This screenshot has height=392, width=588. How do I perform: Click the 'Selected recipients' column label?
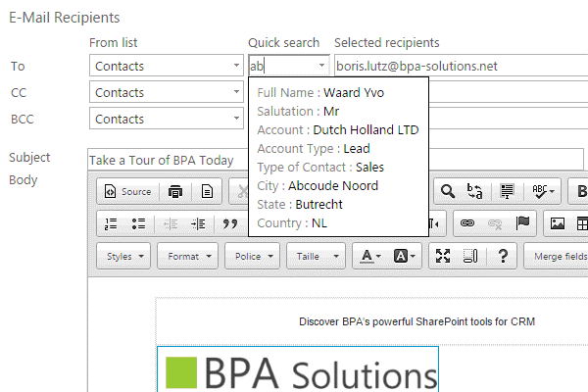click(387, 43)
